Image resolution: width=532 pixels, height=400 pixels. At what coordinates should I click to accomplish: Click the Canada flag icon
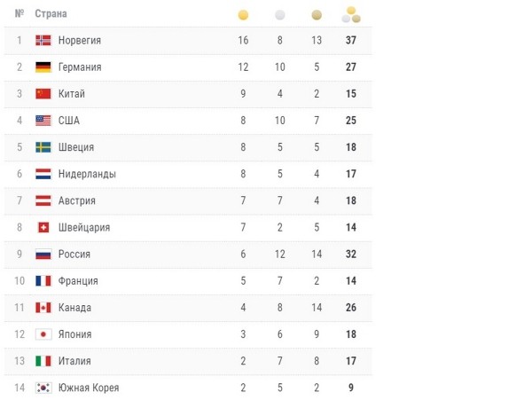point(43,308)
